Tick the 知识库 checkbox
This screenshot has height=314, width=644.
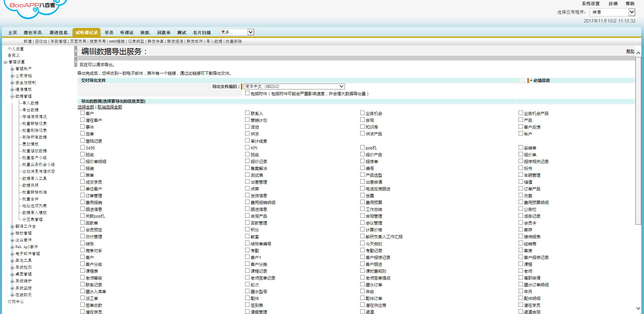pyautogui.click(x=362, y=127)
